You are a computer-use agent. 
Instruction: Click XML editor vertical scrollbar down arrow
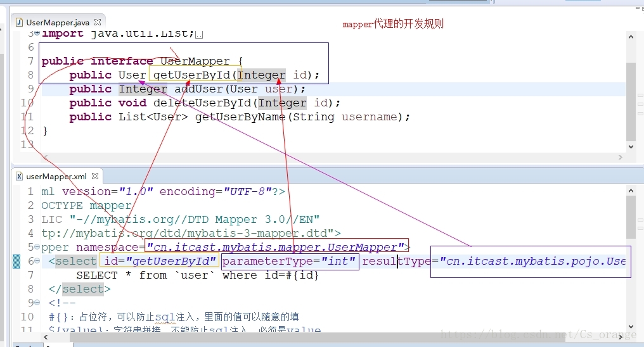click(x=631, y=327)
